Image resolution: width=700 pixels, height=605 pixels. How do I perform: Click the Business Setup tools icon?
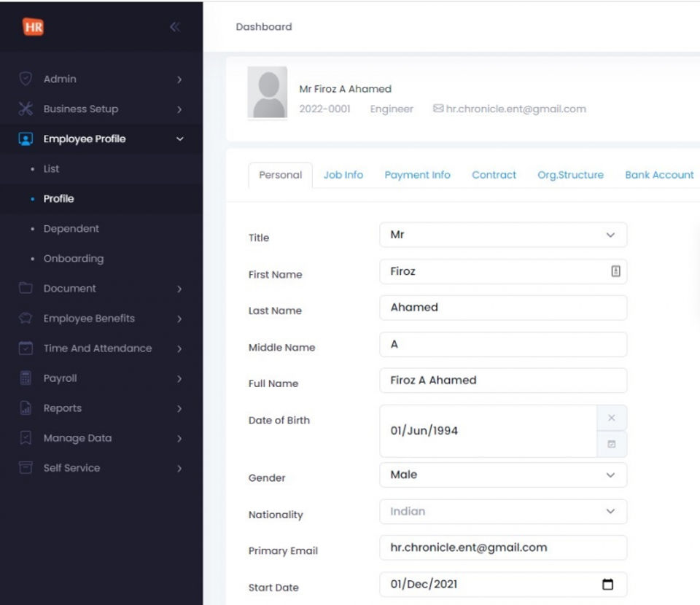(x=26, y=109)
